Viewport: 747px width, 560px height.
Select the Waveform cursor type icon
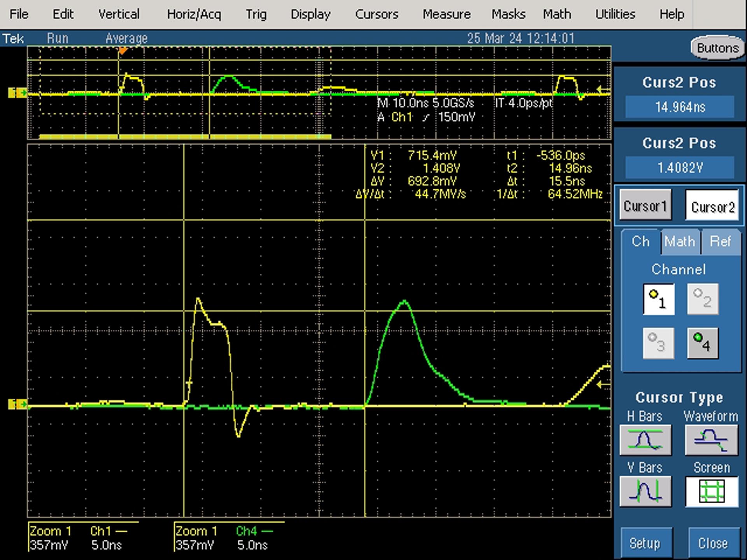coord(711,440)
